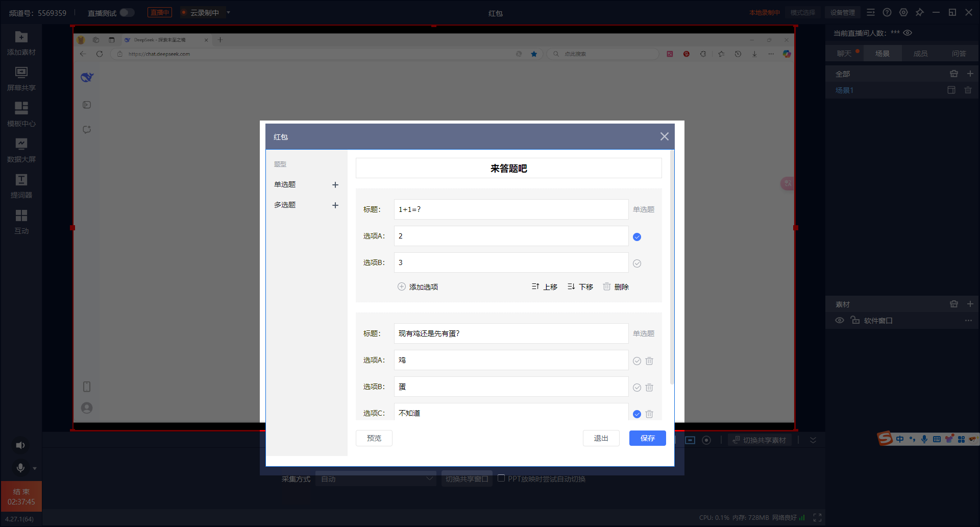Delete the question with 删除
The width and height of the screenshot is (980, 527).
[616, 287]
